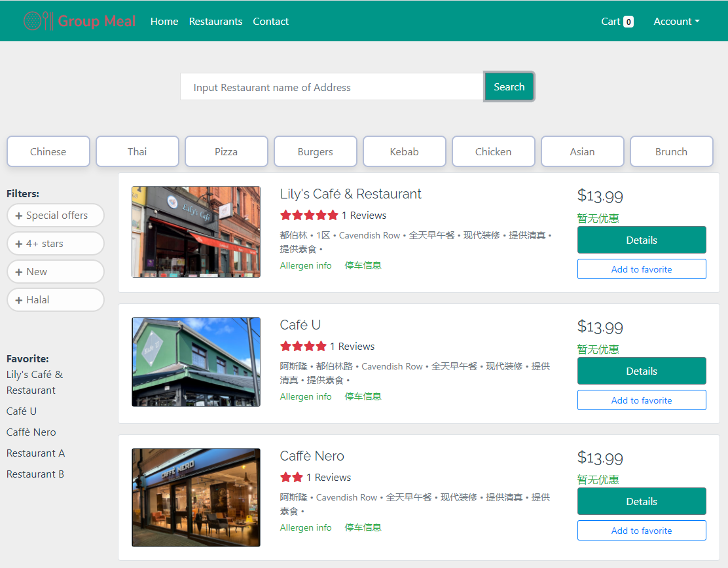Toggle the New filter
The width and height of the screenshot is (728, 568).
(56, 272)
